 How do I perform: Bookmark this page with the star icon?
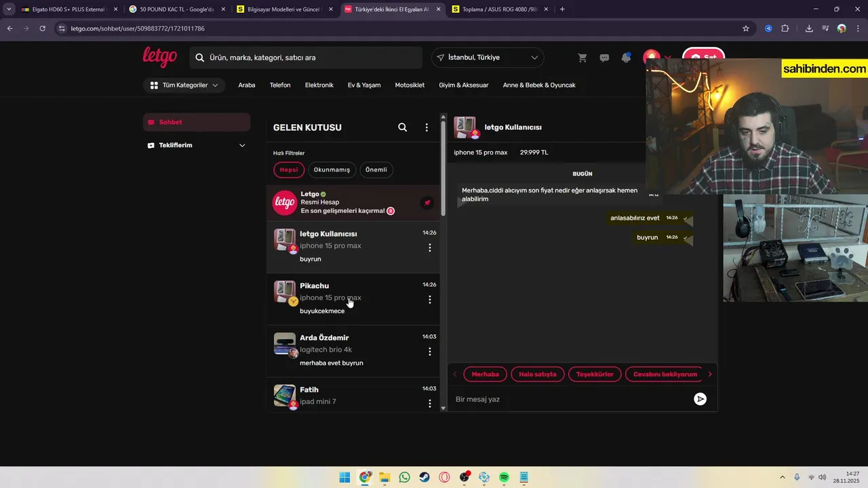(x=746, y=28)
